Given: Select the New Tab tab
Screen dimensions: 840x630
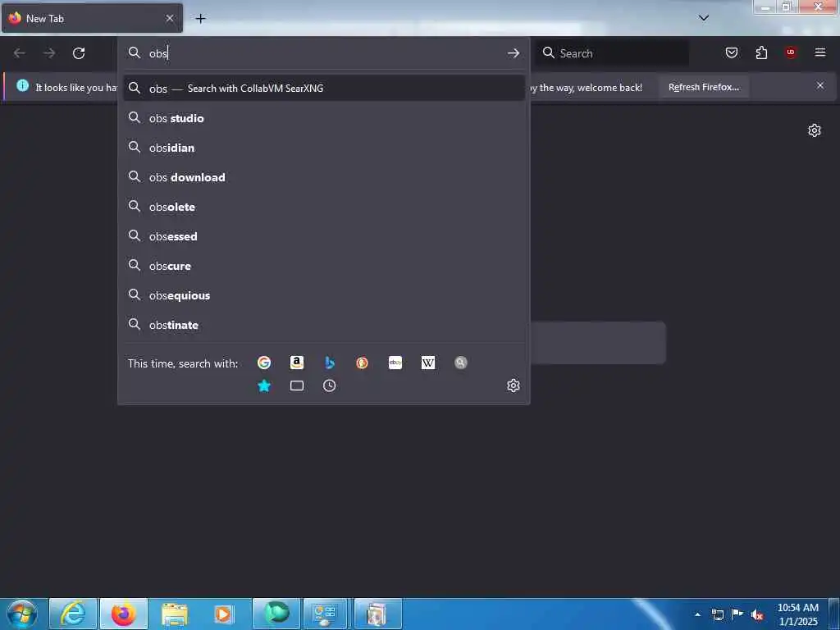Looking at the screenshot, I should 92,18.
